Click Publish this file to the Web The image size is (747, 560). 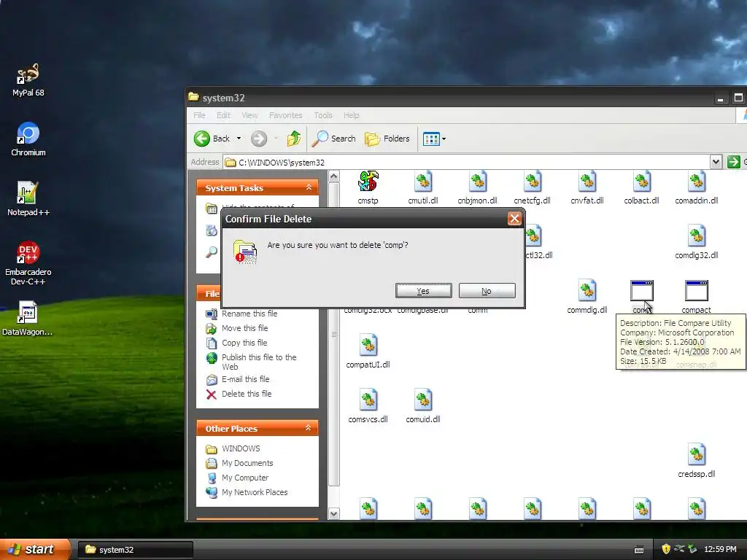(x=259, y=362)
